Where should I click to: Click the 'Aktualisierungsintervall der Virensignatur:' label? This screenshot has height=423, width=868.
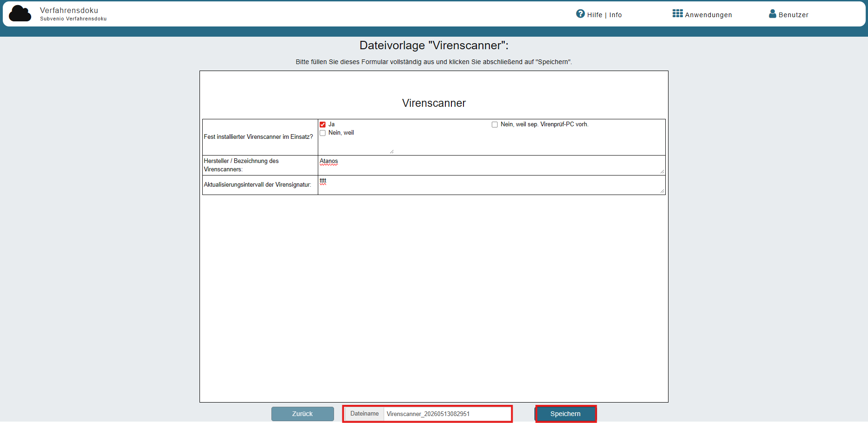[x=257, y=185]
